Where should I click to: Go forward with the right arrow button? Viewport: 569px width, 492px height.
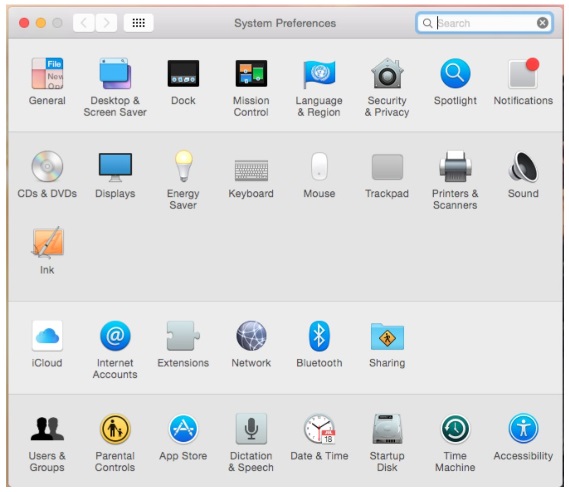click(106, 23)
